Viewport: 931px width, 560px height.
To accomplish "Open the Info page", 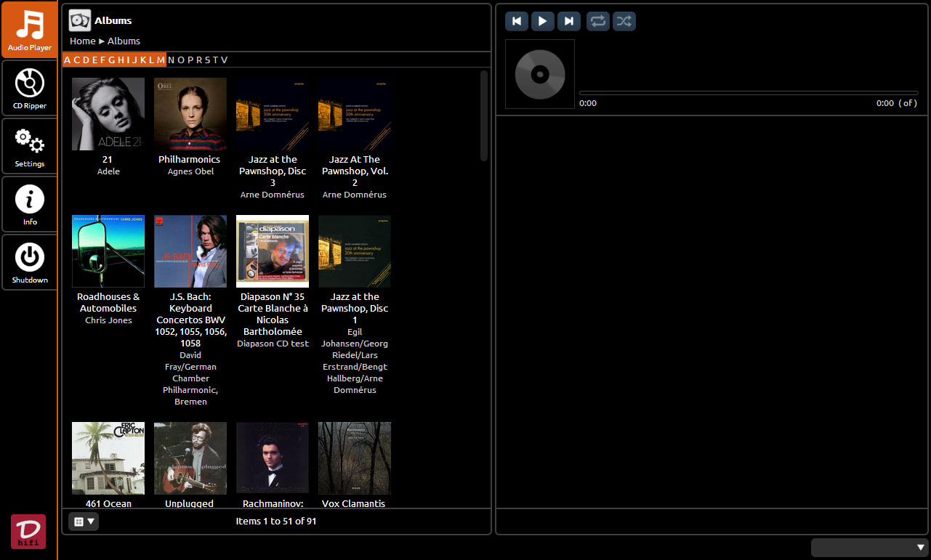I will coord(30,204).
